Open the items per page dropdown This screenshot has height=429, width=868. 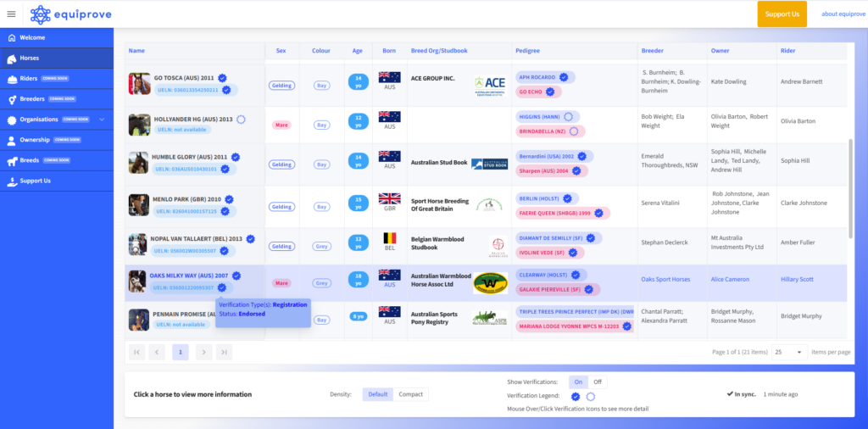[789, 352]
